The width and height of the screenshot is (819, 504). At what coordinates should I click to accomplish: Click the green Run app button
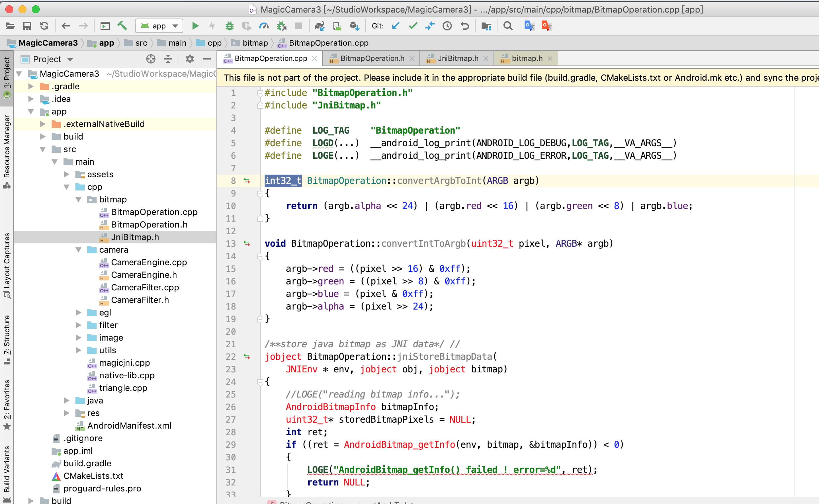(195, 26)
